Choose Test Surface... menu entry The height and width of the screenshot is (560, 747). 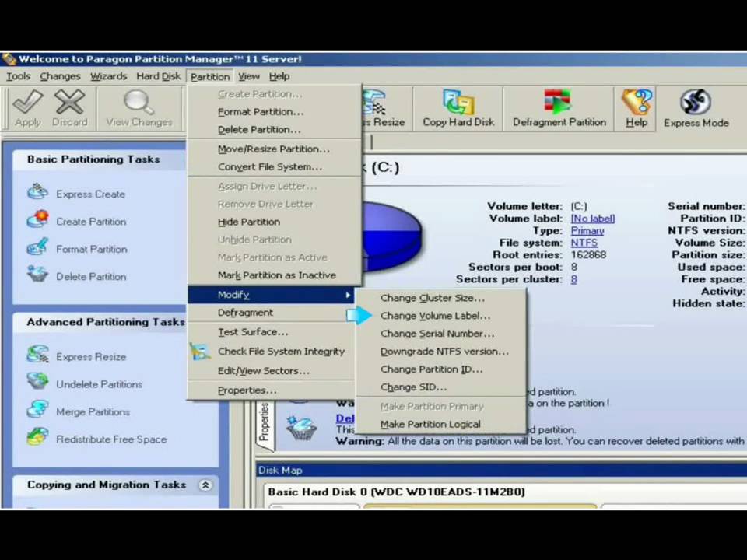[x=271, y=332]
